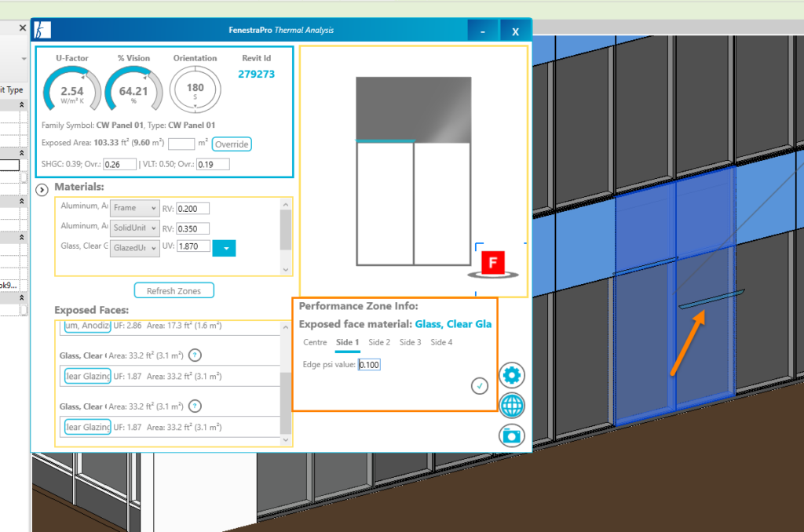The width and height of the screenshot is (804, 532).
Task: Click the Frame RV value field
Action: click(x=193, y=209)
